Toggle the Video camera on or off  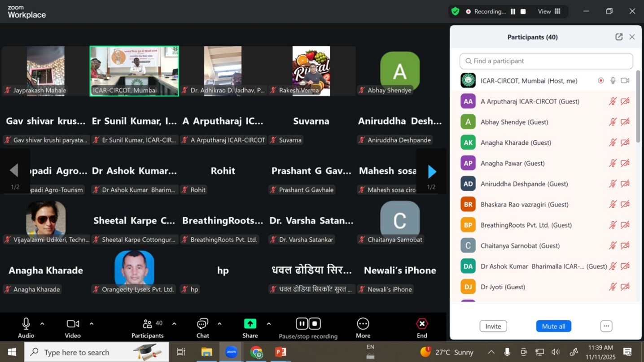73,324
